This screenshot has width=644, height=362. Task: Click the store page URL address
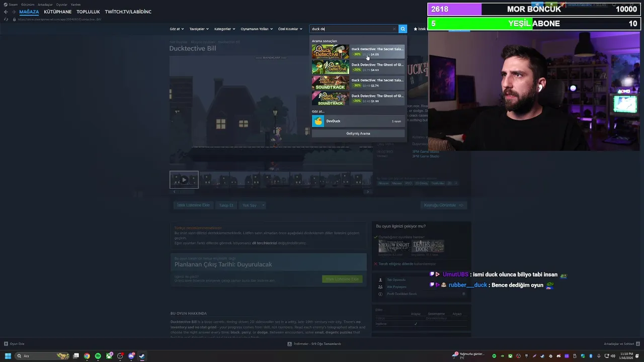coord(59,20)
